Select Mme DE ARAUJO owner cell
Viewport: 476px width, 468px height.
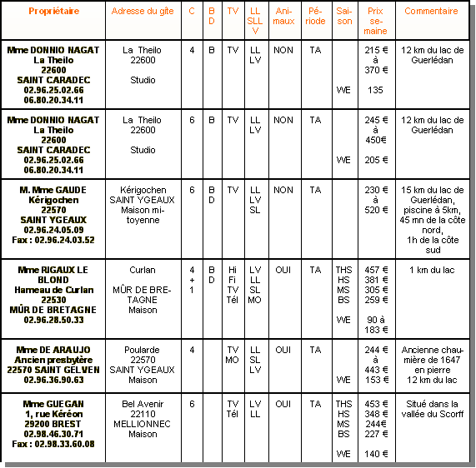click(53, 365)
